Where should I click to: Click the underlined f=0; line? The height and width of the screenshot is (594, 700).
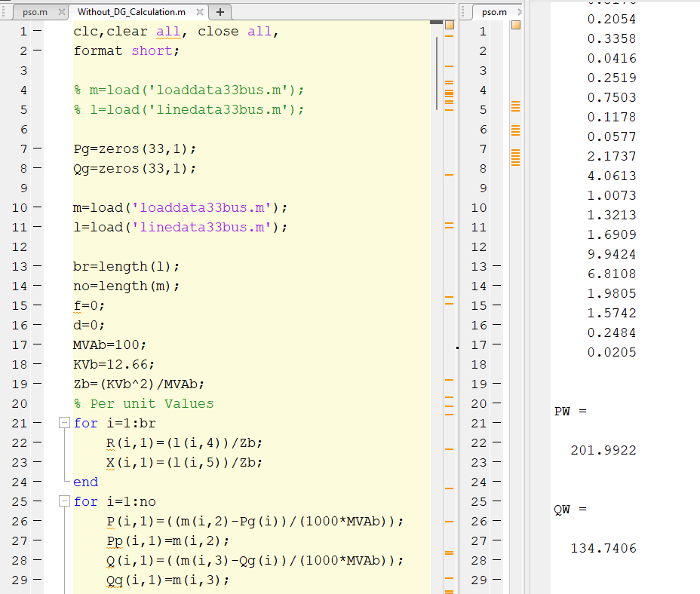pos(89,306)
